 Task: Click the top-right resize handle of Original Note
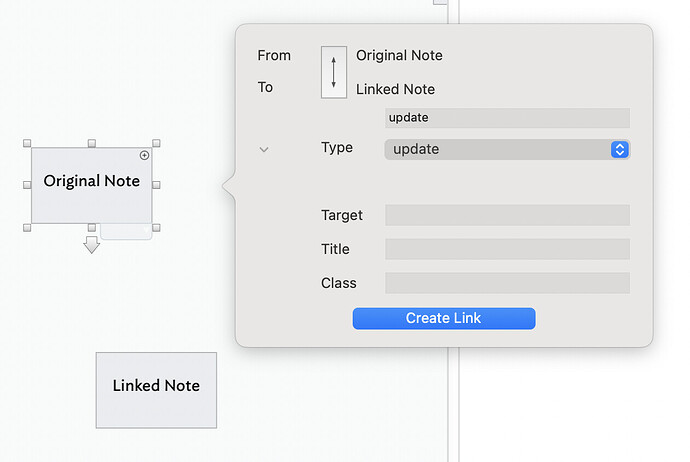tap(156, 144)
